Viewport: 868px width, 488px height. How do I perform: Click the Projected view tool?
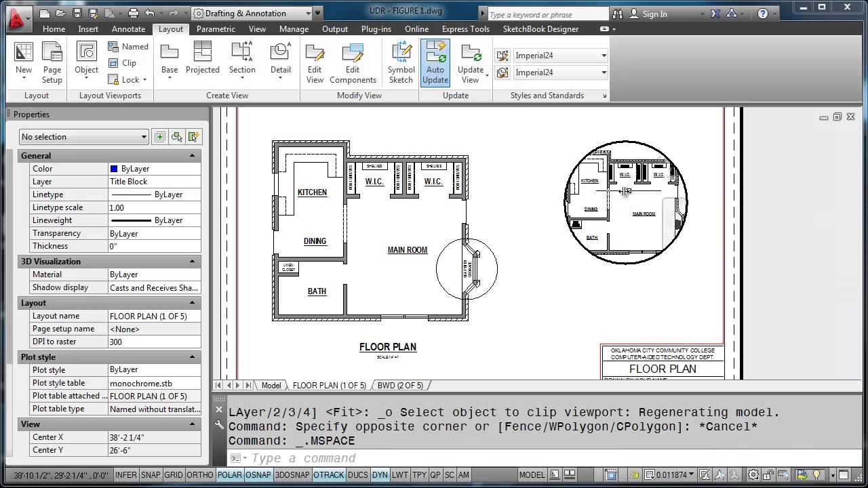[202, 58]
